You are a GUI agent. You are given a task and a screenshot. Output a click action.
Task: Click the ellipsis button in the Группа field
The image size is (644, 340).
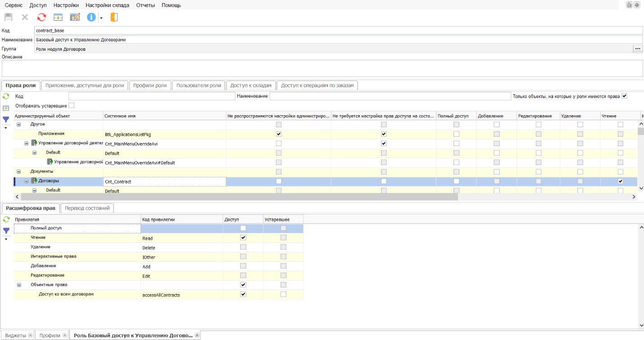(638, 49)
